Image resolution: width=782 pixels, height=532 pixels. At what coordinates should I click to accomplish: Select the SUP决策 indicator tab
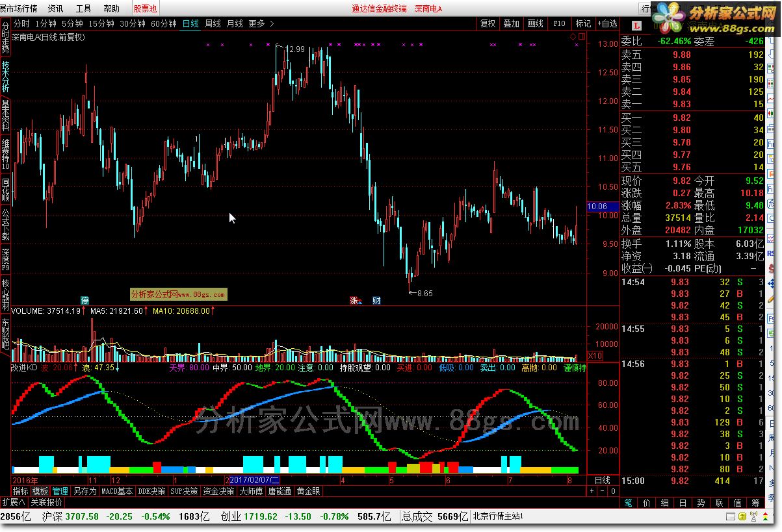pos(185,491)
